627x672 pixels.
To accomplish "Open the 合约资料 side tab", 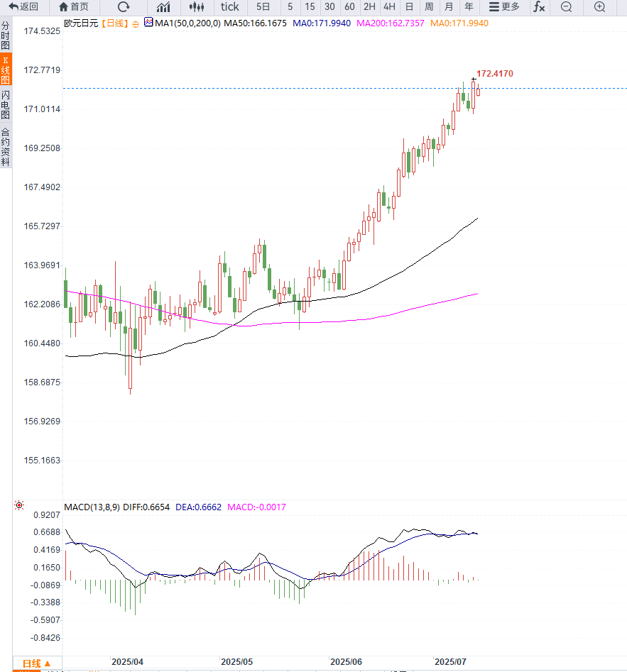I will click(x=6, y=147).
